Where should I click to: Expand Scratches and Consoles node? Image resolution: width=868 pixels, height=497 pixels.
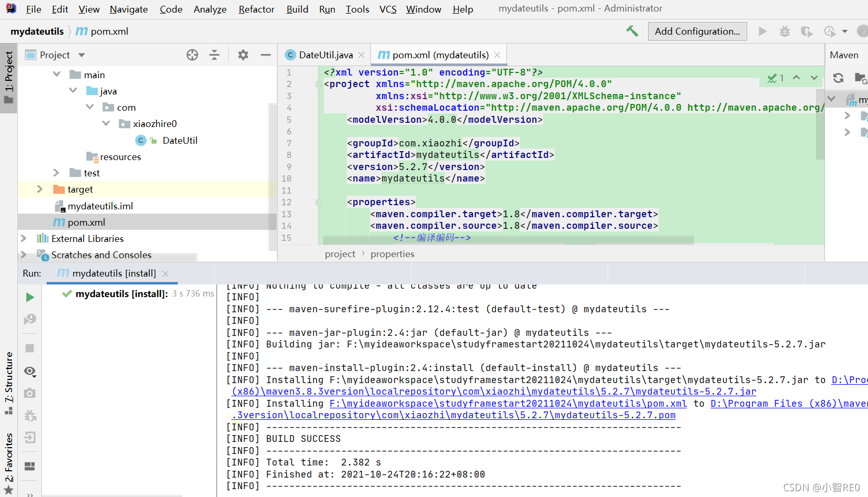[24, 255]
